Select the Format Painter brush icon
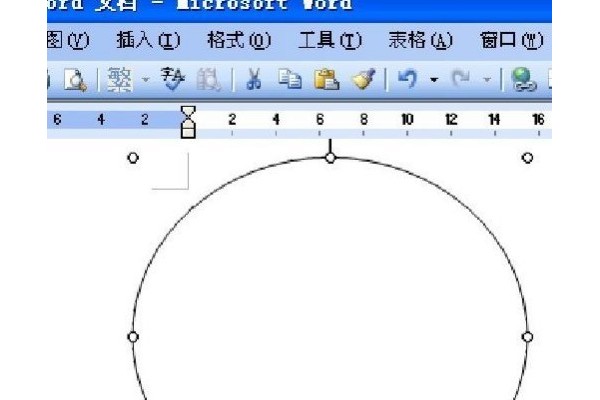 (x=363, y=79)
